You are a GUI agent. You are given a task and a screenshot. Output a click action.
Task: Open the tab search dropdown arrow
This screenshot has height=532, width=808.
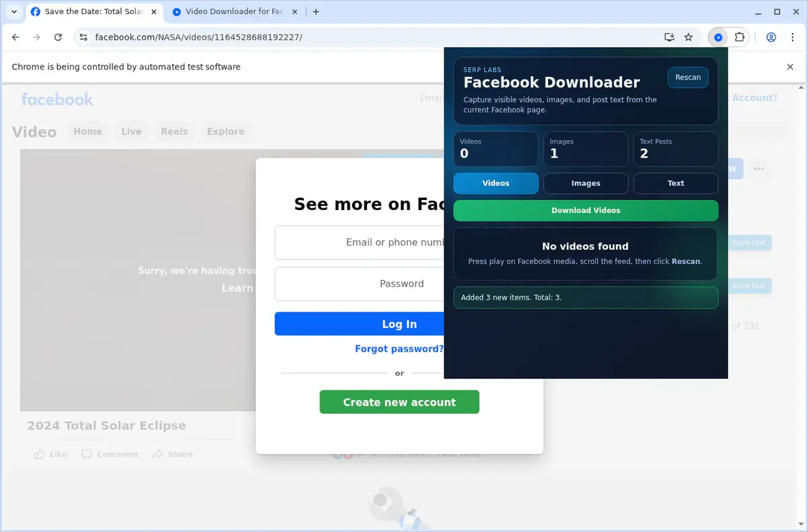tap(13, 11)
